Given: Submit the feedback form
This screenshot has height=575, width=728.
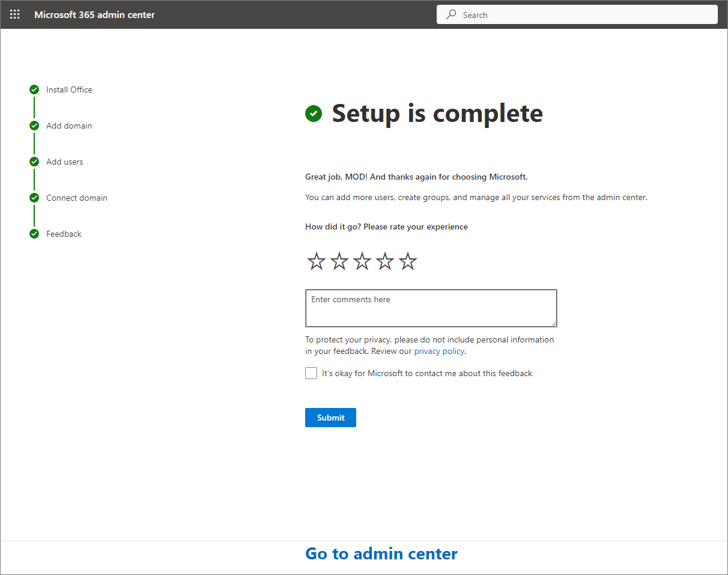Looking at the screenshot, I should [x=330, y=418].
